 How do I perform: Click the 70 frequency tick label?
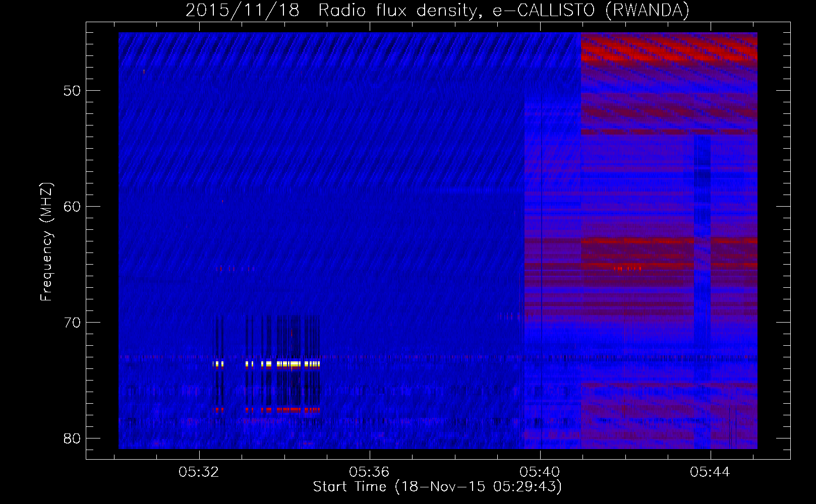[72, 323]
